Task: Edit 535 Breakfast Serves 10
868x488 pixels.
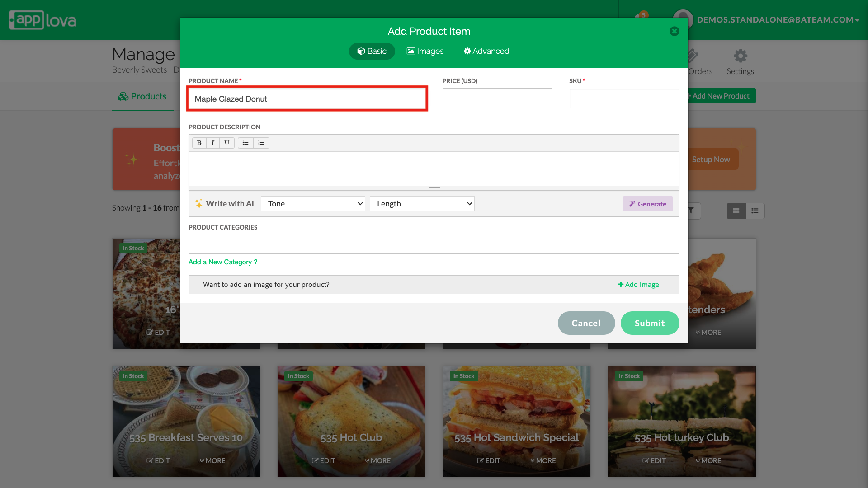Action: [x=158, y=461]
